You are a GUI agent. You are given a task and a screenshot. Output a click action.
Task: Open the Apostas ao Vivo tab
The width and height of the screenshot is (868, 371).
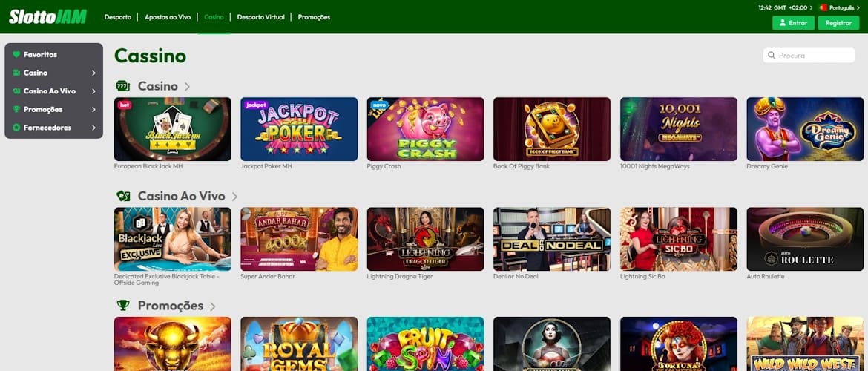click(x=168, y=17)
